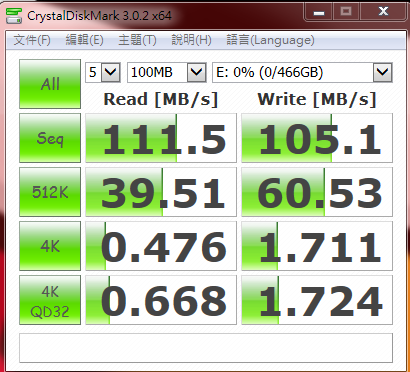Select the 512K read result 39.51

pos(161,192)
